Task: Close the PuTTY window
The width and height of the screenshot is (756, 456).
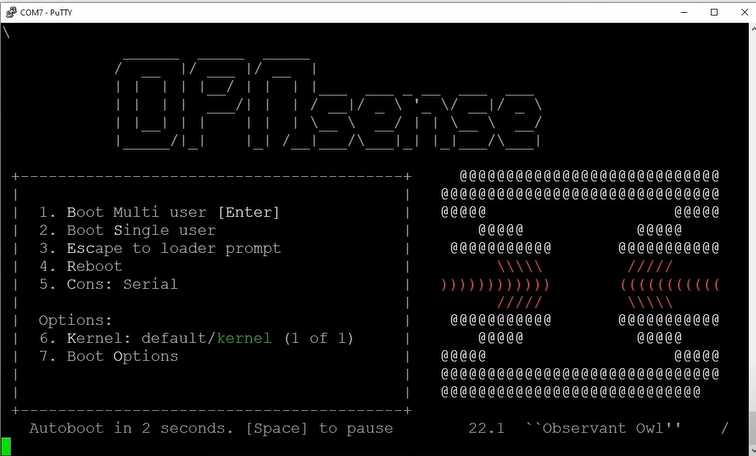Action: coord(744,12)
